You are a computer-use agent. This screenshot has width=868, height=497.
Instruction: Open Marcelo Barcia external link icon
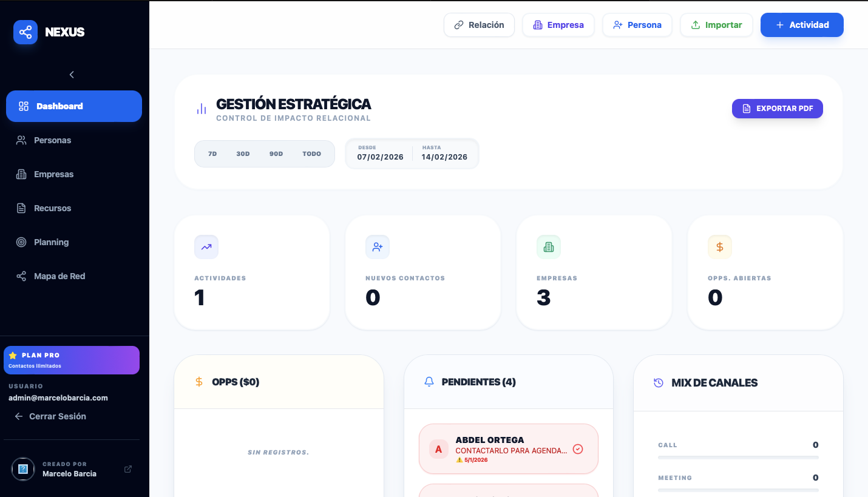point(128,469)
